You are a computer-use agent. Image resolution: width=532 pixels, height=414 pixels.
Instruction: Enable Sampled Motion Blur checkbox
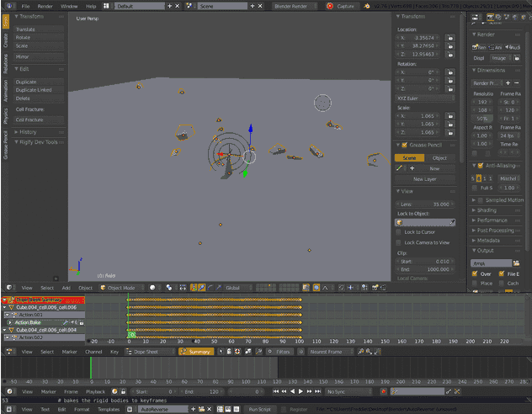[481, 200]
